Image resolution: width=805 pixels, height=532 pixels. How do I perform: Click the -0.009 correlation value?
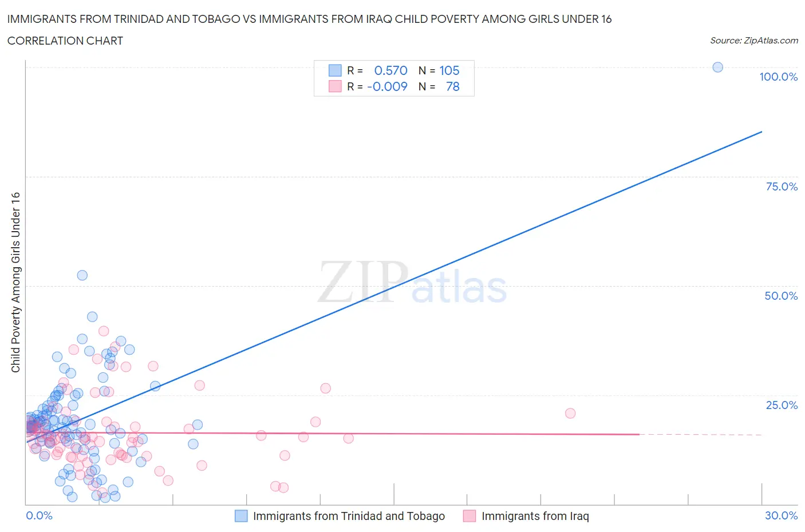pos(387,86)
